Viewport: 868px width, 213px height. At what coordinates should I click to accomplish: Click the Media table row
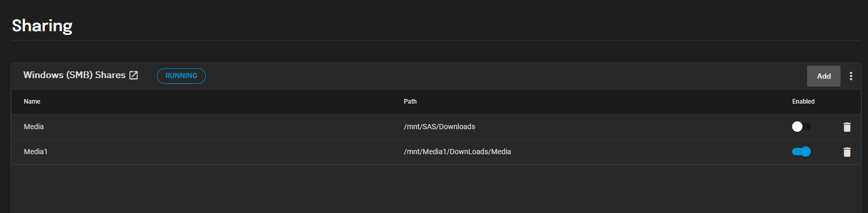(436, 127)
